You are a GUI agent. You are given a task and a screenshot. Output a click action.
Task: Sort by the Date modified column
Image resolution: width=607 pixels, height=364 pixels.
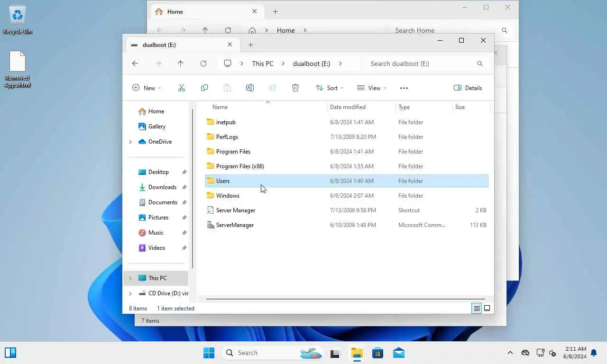pos(361,107)
